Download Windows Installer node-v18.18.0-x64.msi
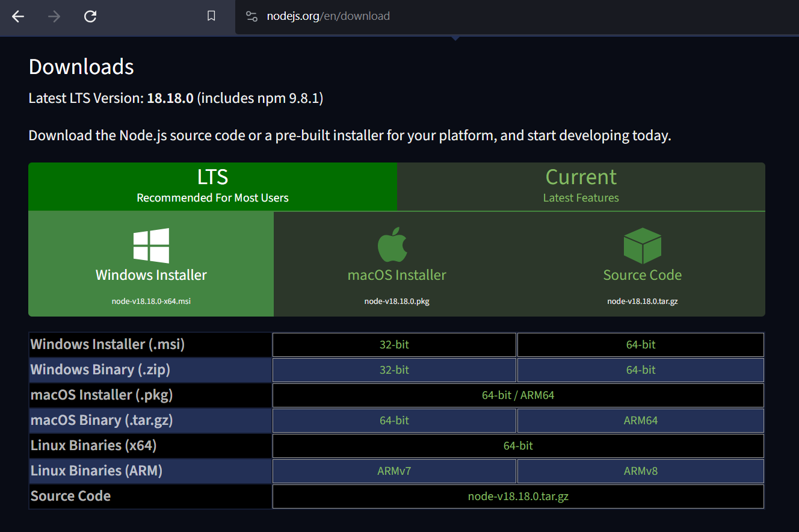The width and height of the screenshot is (799, 532). coord(151,264)
